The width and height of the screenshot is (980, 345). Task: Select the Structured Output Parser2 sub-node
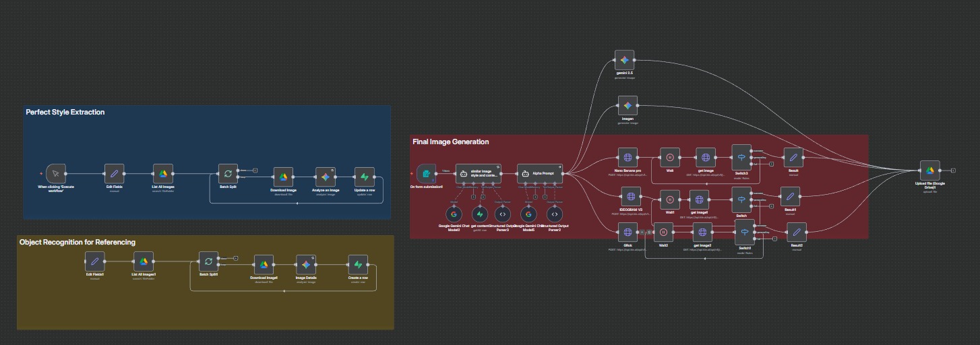[x=554, y=214]
